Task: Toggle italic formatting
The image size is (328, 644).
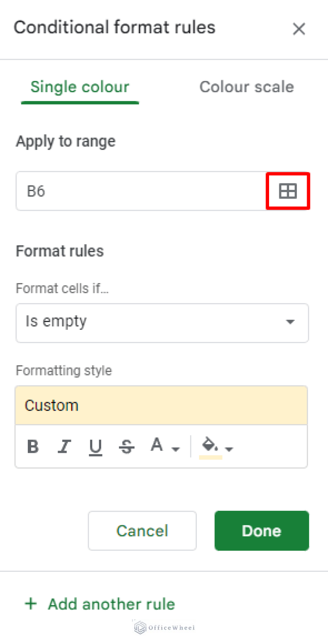Action: click(64, 446)
